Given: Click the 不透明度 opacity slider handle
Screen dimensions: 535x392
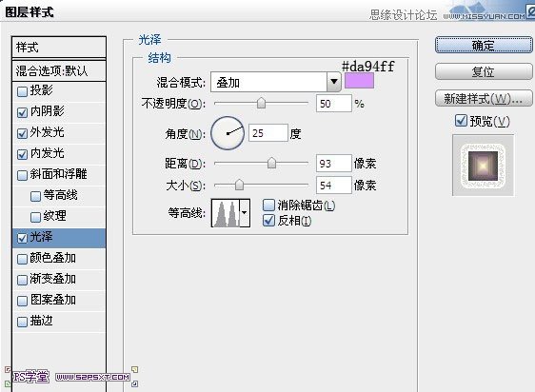Looking at the screenshot, I should click(x=261, y=103).
